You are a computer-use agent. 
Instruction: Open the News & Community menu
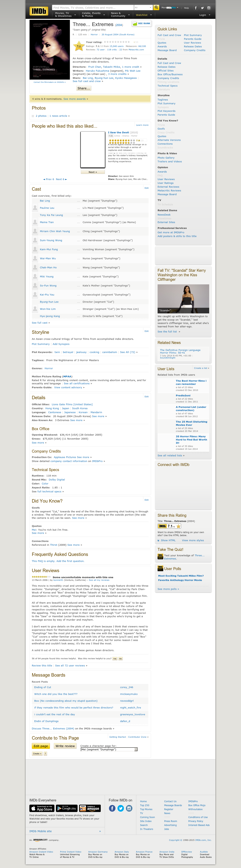pos(120,15)
